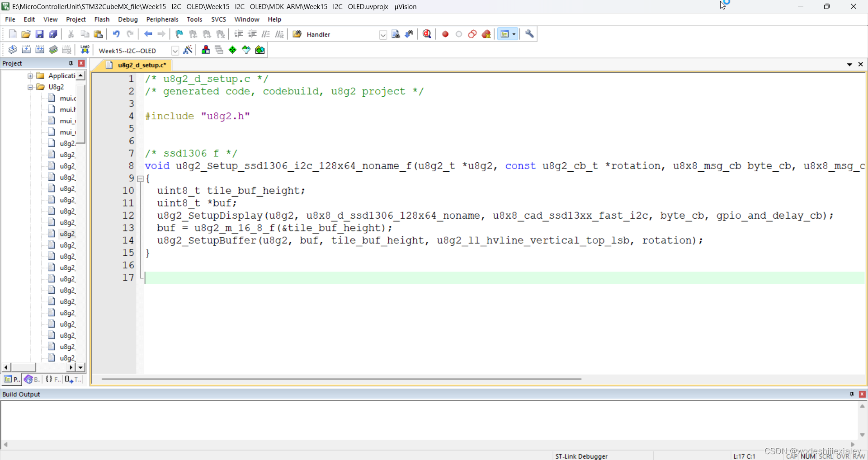Click the Build target icon
Image resolution: width=868 pixels, height=460 pixels.
point(26,50)
